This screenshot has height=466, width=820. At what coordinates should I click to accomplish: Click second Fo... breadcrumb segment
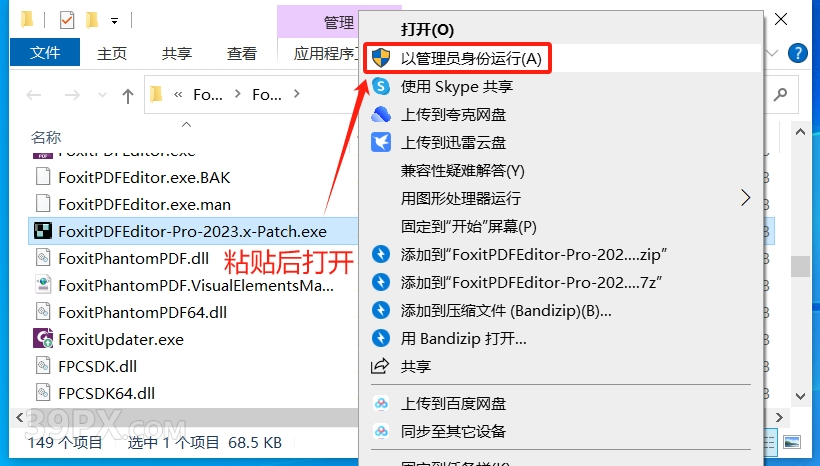267,95
